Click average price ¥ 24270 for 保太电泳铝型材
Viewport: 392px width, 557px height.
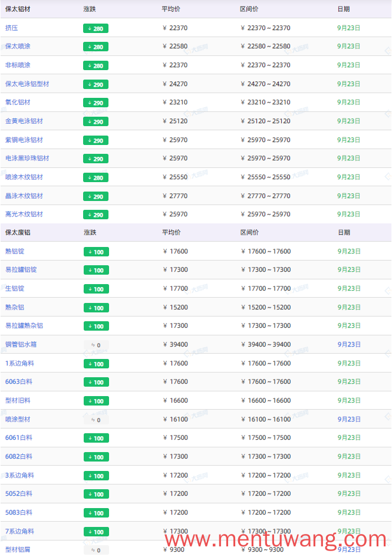(175, 84)
